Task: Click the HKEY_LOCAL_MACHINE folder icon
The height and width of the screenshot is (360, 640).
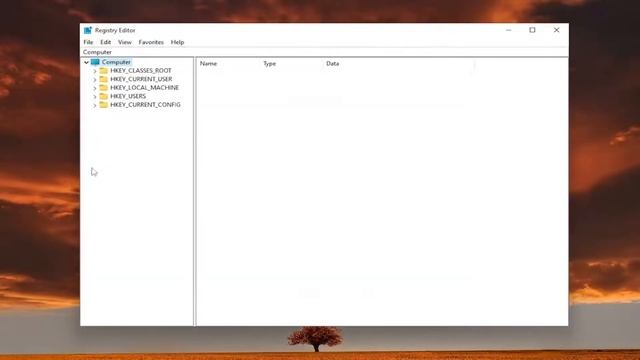Action: pos(104,88)
